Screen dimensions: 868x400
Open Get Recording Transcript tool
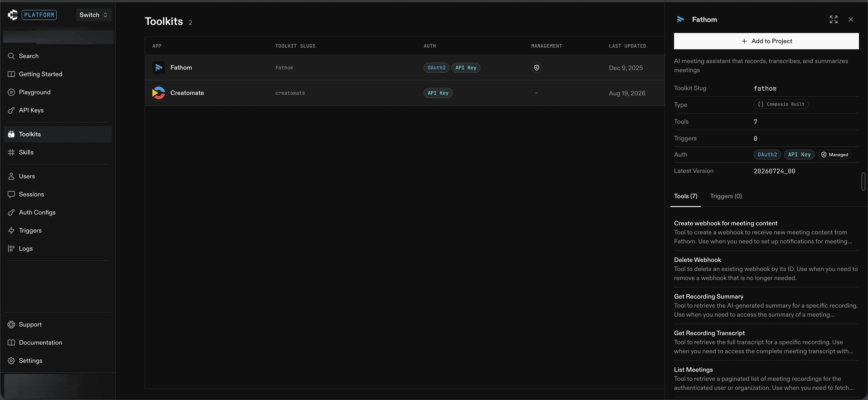tap(766, 342)
